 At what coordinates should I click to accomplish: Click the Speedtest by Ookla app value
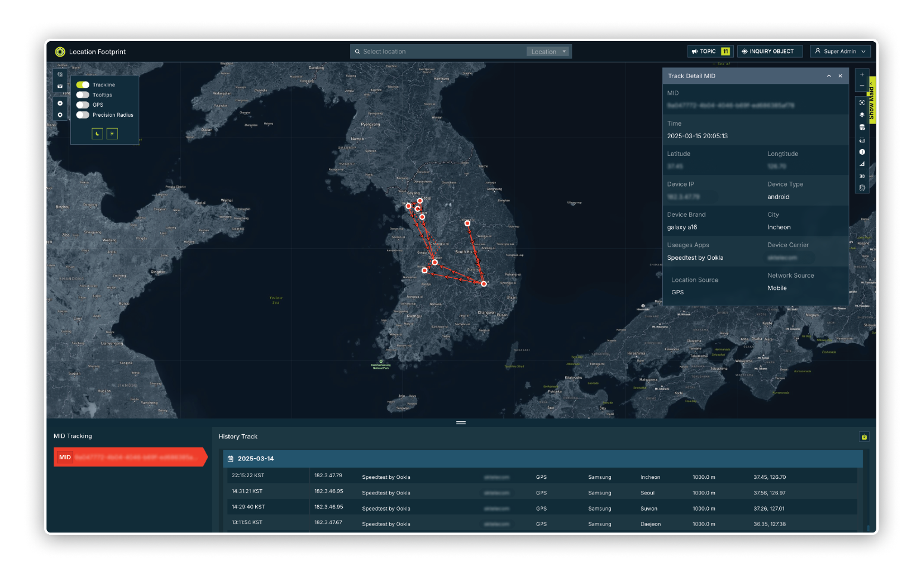(695, 258)
